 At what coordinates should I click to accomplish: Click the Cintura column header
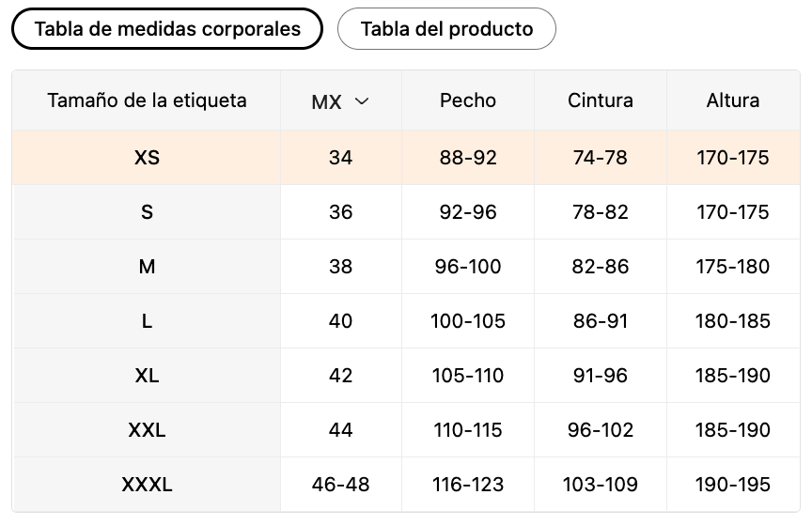tap(601, 101)
